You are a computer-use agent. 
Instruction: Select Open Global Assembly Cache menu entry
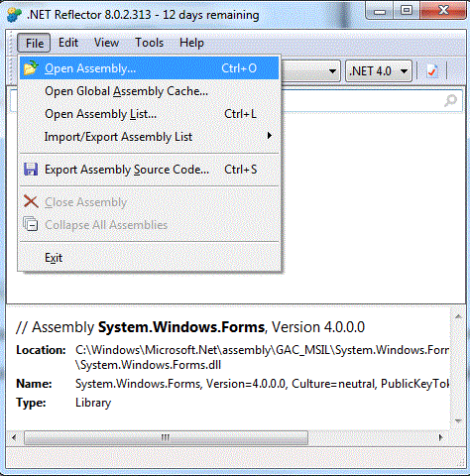tap(150, 91)
